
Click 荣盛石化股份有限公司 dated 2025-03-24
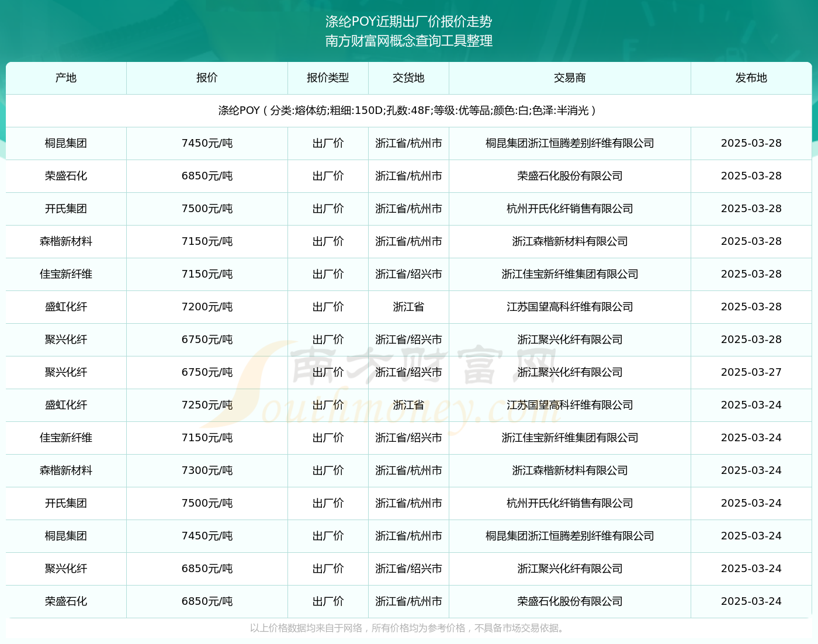(570, 601)
